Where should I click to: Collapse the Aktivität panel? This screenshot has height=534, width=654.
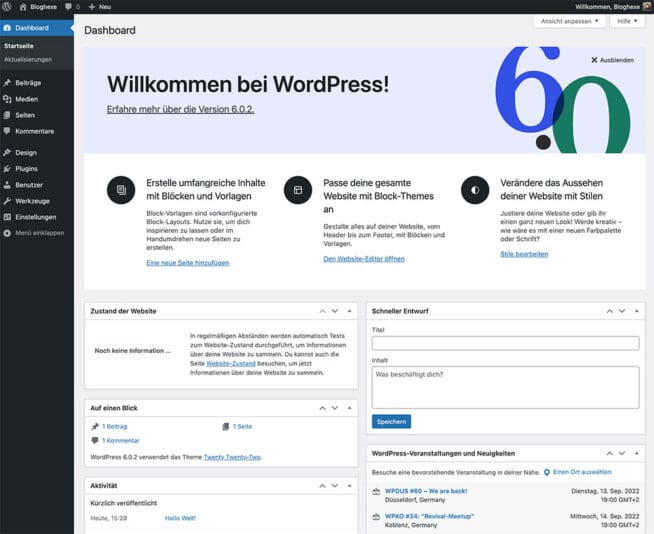(350, 486)
